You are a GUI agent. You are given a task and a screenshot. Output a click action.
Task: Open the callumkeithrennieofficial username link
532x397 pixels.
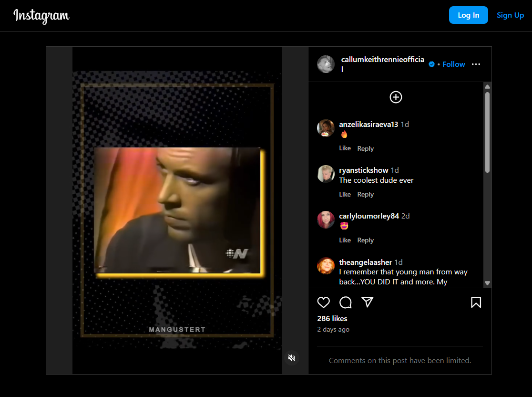click(382, 64)
